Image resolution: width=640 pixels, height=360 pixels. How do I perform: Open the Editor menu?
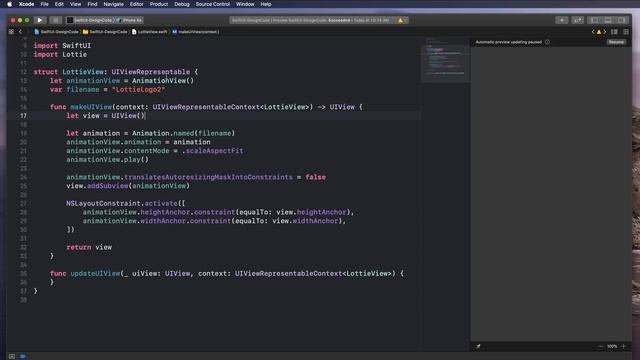(x=136, y=4)
